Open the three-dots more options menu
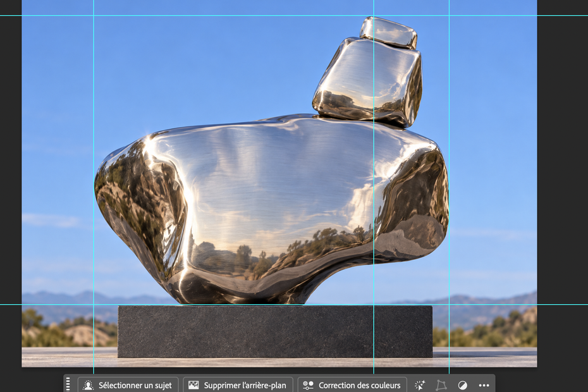Screen dimensions: 588x392 pos(484,385)
